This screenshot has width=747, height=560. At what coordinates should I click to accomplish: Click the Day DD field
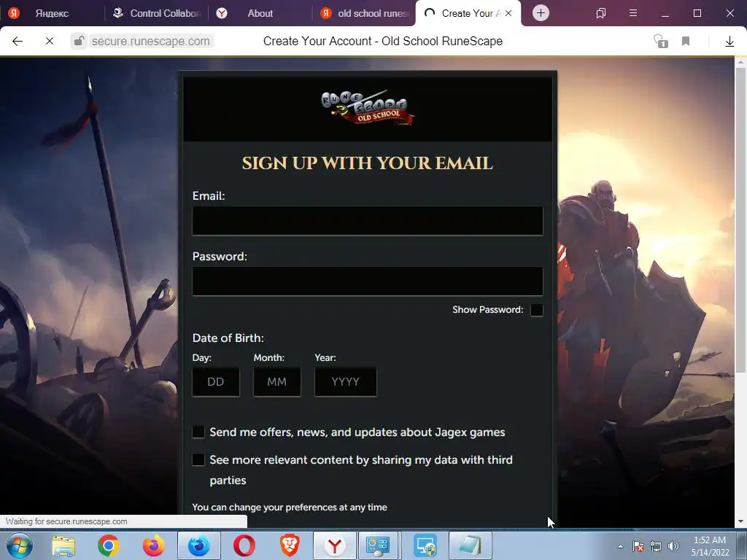tap(216, 381)
